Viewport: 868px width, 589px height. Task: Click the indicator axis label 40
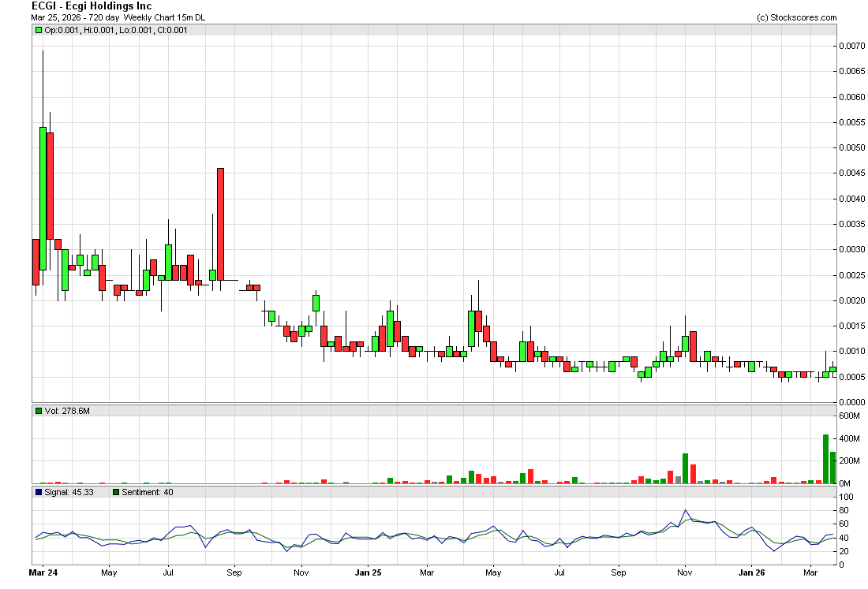844,538
